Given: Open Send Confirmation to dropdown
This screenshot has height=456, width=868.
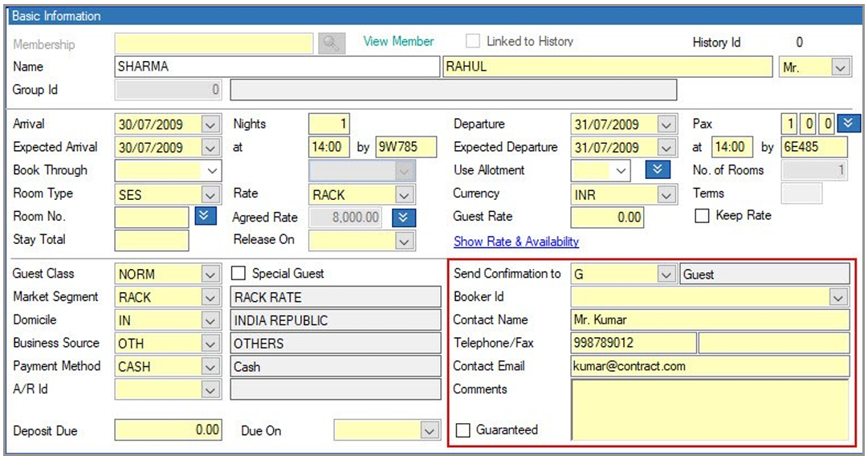Looking at the screenshot, I should point(666,275).
